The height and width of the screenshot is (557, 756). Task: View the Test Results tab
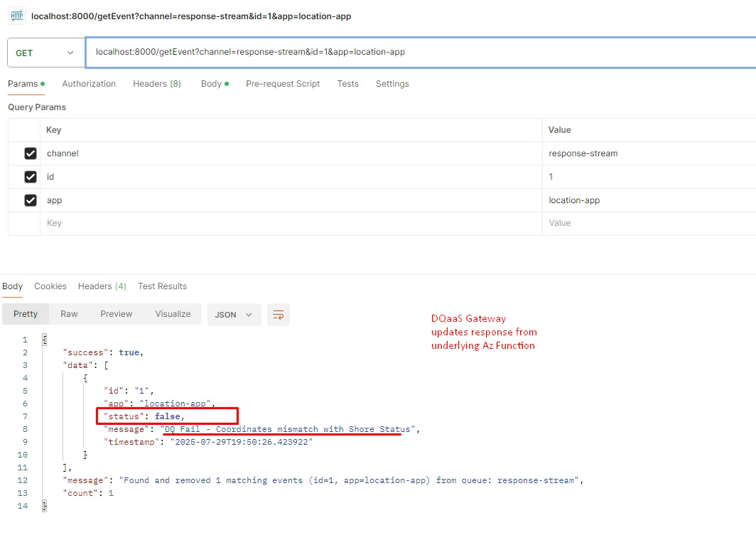pos(162,286)
